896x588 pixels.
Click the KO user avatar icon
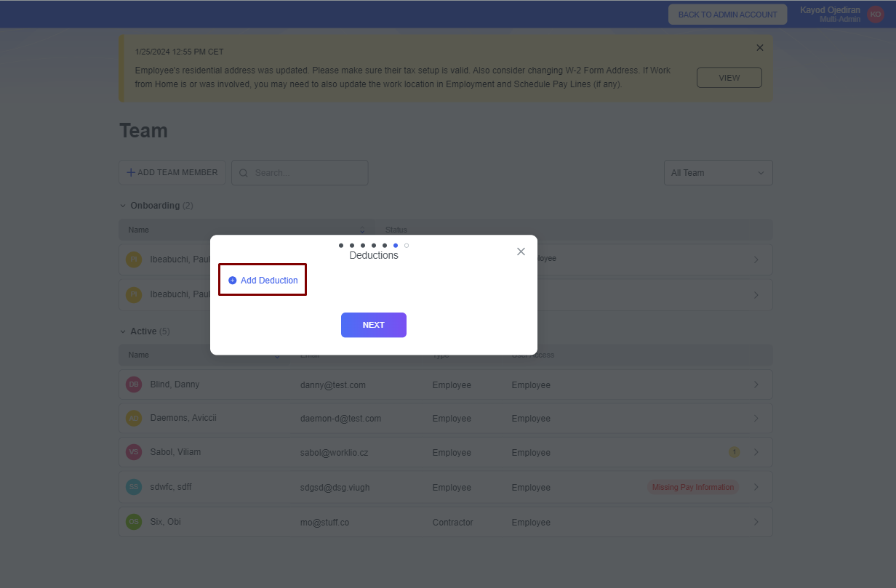(x=875, y=15)
